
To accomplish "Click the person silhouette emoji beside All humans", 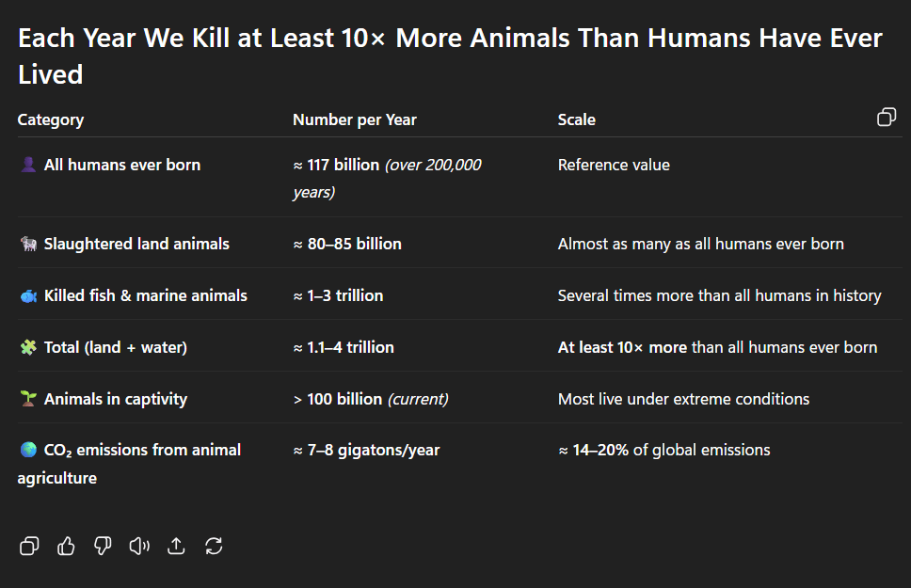I will pyautogui.click(x=27, y=166).
